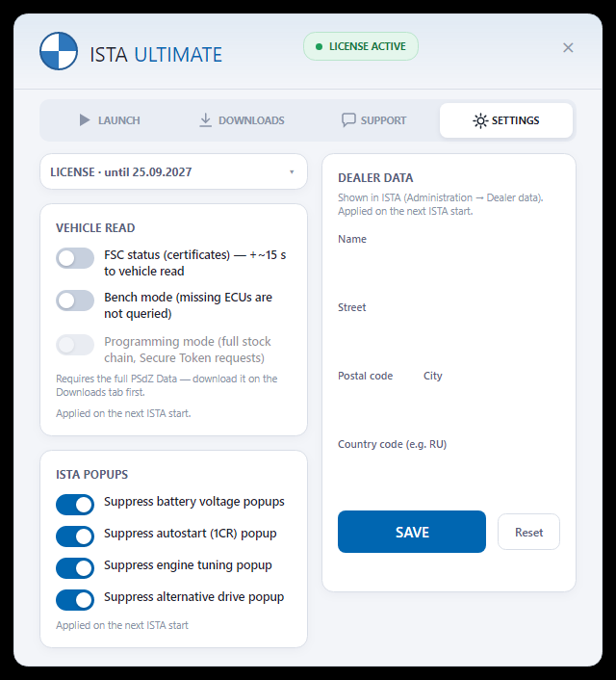Click 'Suppress engine tuning popup' label
The height and width of the screenshot is (680, 616).
188,565
